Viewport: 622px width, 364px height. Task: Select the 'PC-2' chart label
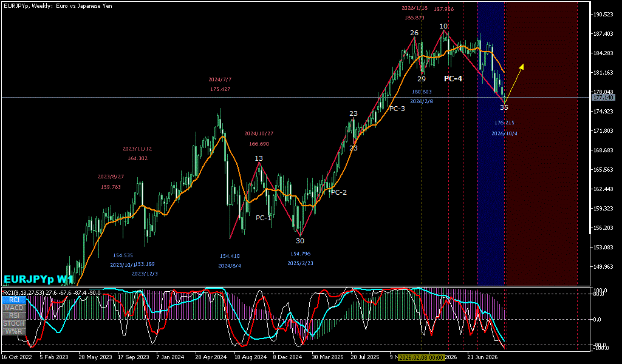(338, 192)
